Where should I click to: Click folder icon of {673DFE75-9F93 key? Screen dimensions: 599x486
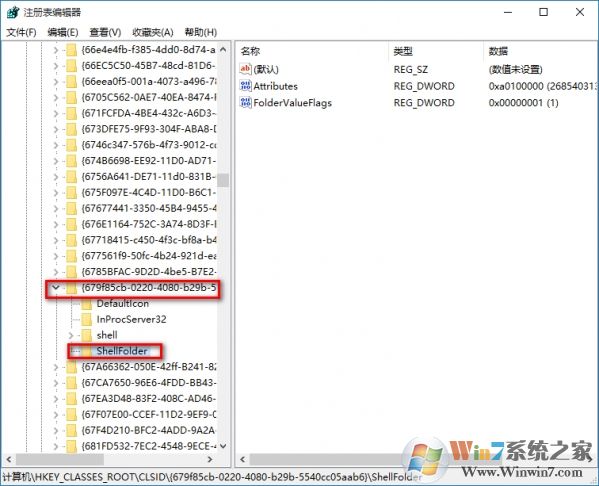71,129
